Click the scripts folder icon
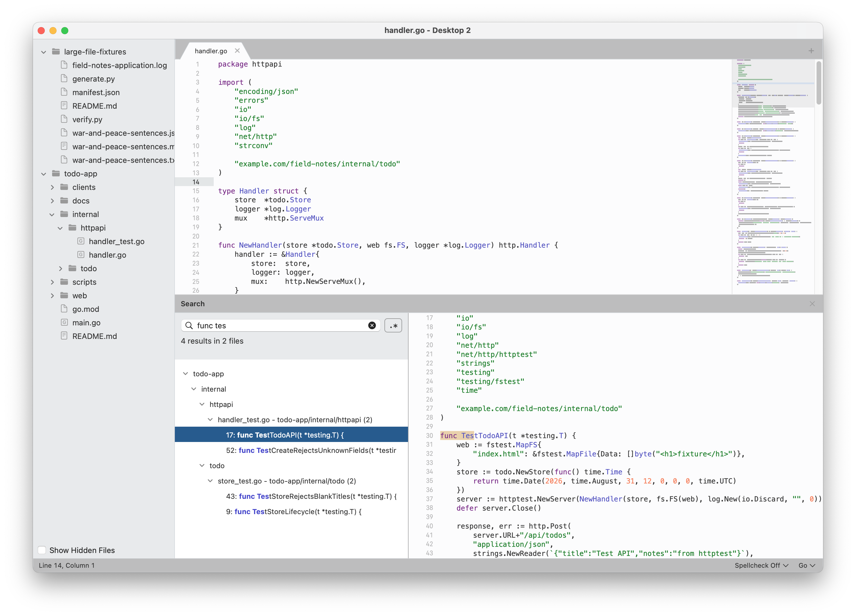This screenshot has width=856, height=616. (64, 282)
